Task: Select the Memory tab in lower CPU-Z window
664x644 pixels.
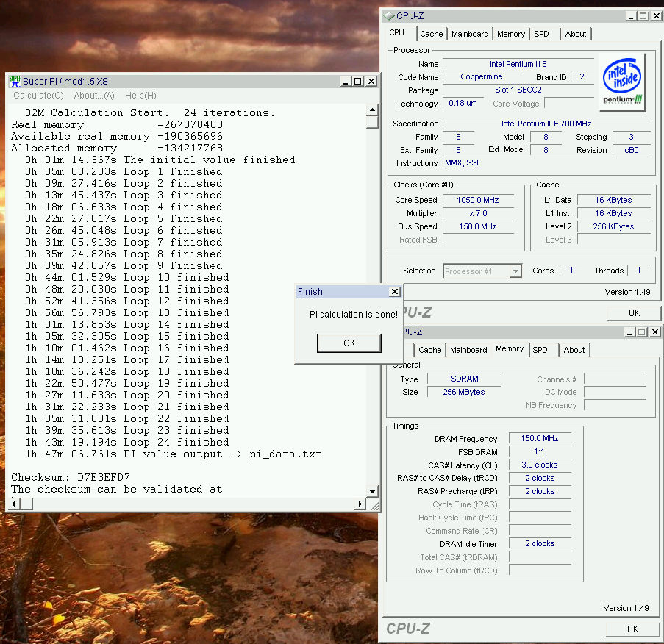Action: point(510,349)
